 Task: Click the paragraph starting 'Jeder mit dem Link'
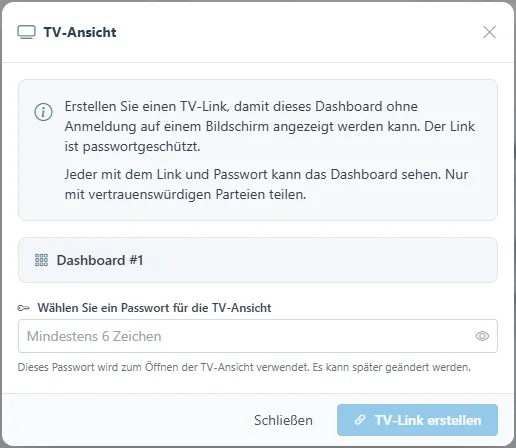(266, 184)
